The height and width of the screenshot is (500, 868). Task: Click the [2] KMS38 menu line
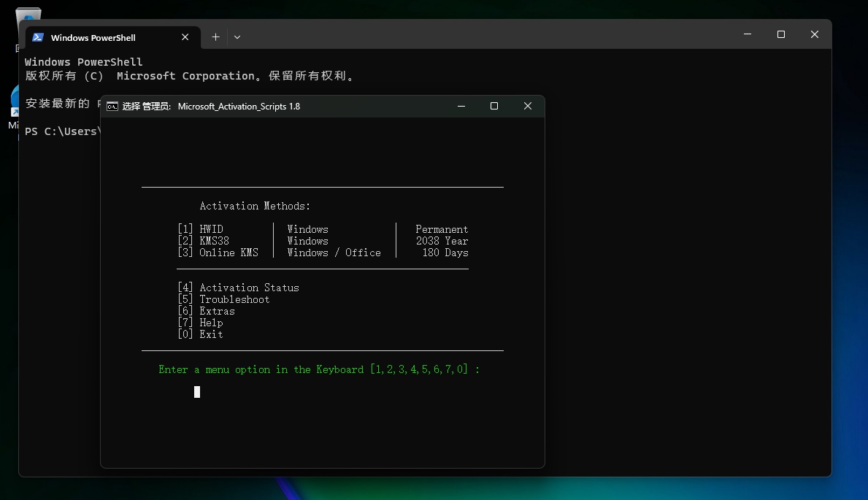click(x=204, y=241)
